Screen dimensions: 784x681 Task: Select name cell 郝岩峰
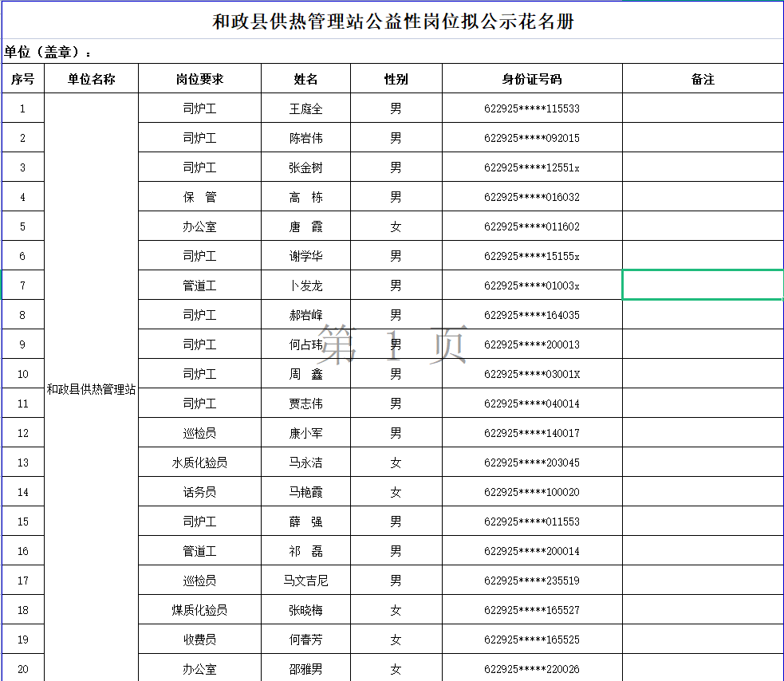(x=305, y=314)
